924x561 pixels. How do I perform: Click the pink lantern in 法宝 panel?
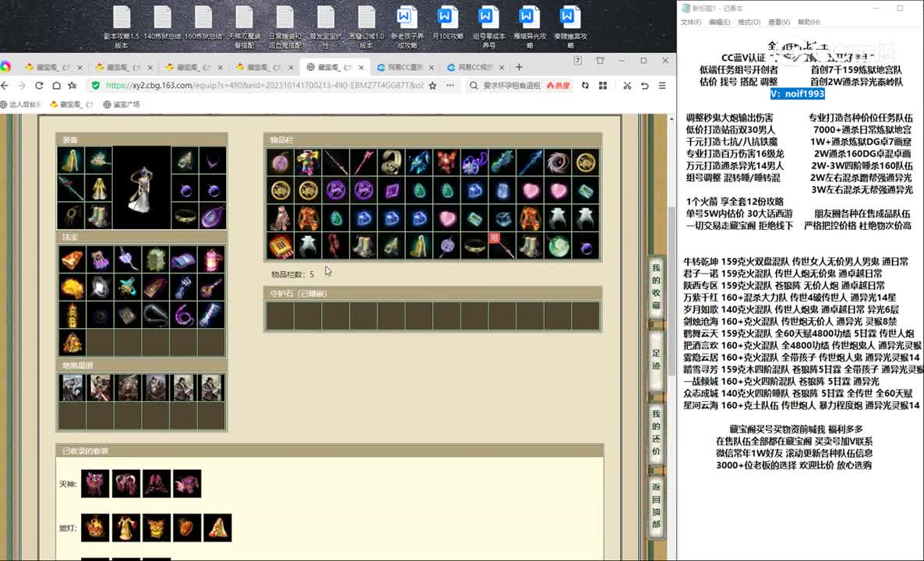point(212,259)
